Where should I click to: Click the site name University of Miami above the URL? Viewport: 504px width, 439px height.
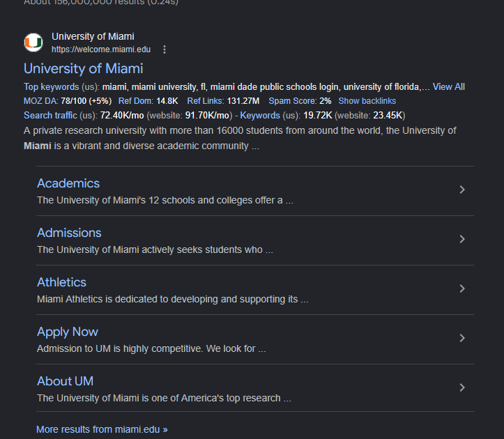93,36
